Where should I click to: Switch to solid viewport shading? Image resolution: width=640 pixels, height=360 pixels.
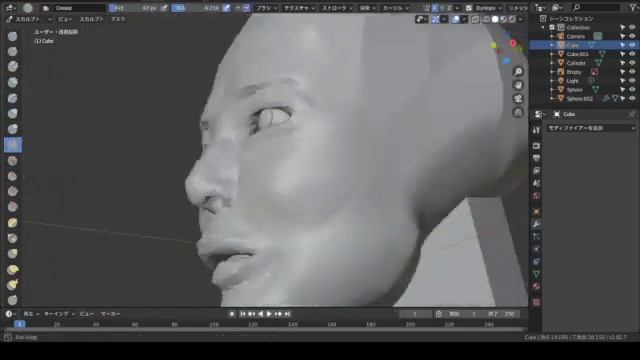click(x=495, y=19)
